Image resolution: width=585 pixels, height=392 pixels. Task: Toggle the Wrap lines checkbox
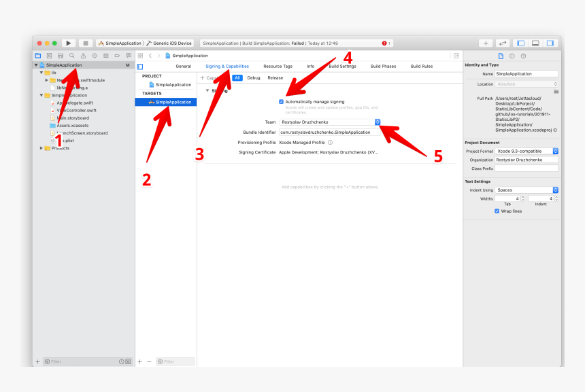tap(497, 211)
